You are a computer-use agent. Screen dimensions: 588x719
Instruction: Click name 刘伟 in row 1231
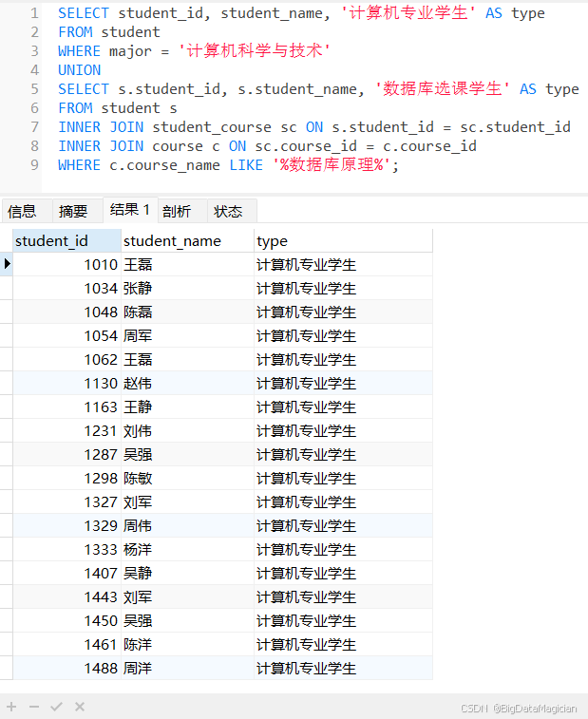187,431
